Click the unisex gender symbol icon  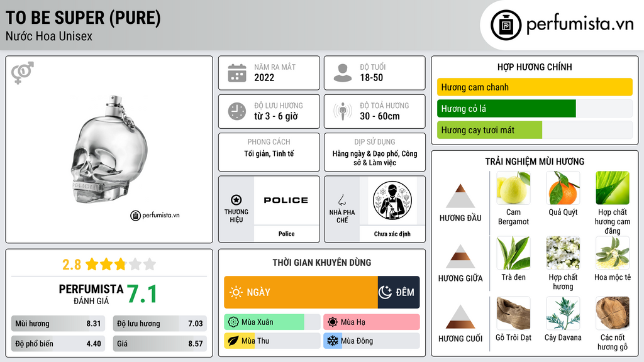pyautogui.click(x=23, y=73)
